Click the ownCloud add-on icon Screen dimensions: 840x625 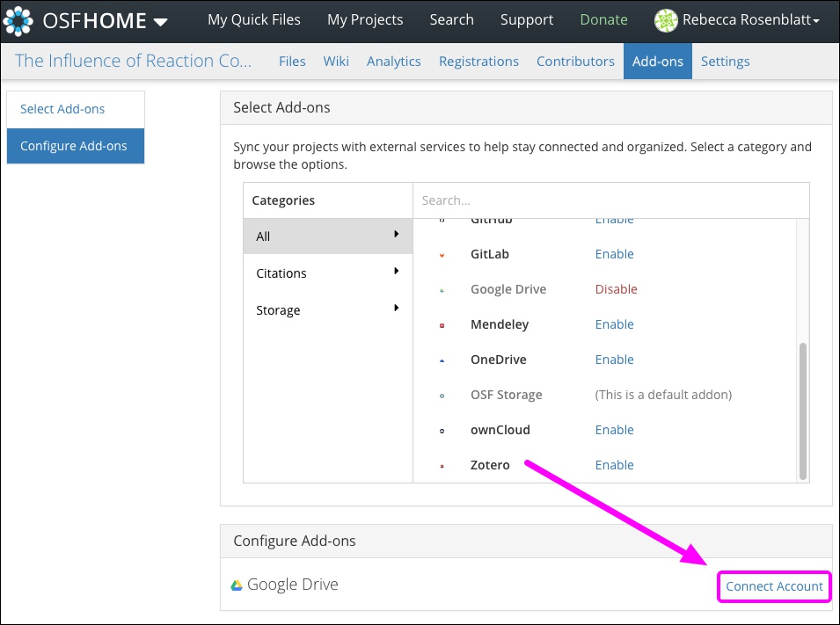442,431
